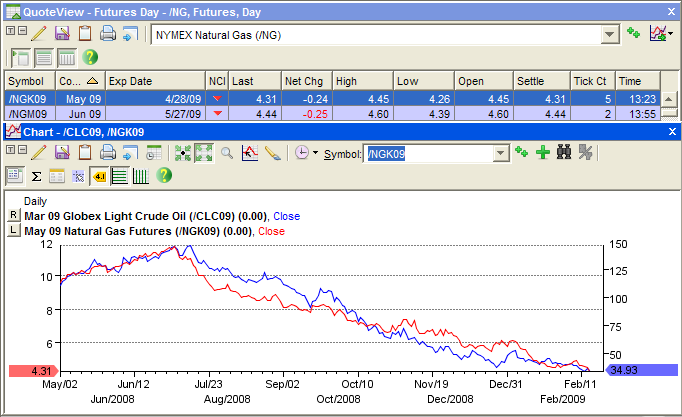Screen dimensions: 682x417
Task: Click the Sigma summation icon
Action: (x=37, y=177)
